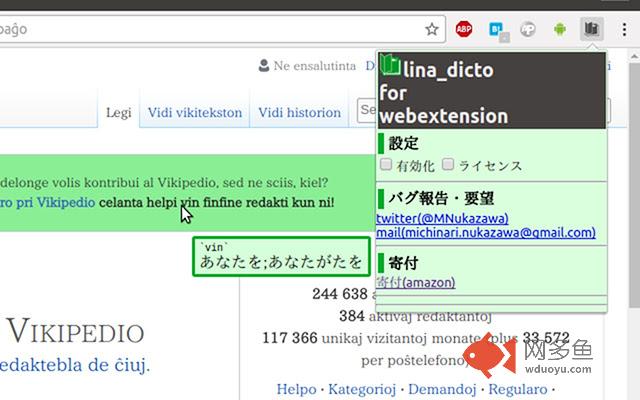Click the gray round extension icon

point(528,29)
